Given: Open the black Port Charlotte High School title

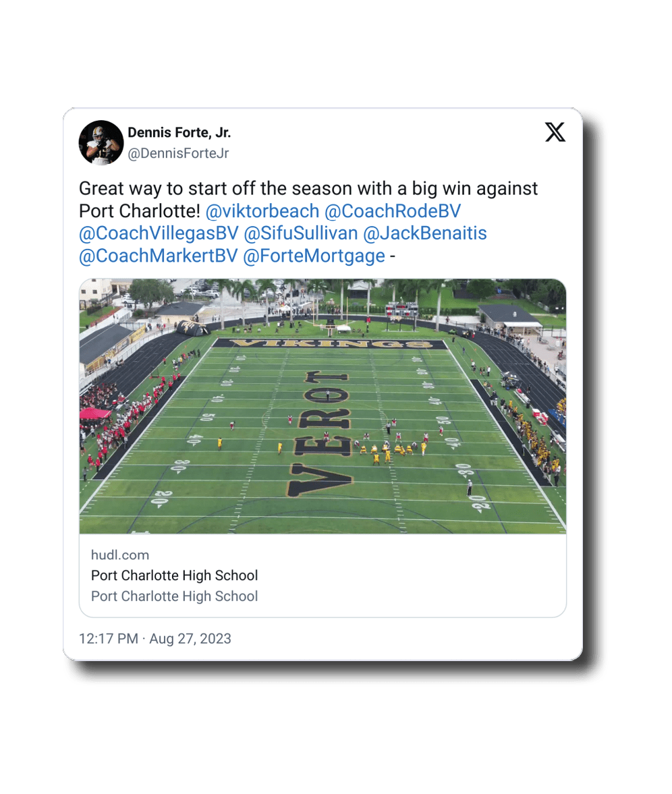Looking at the screenshot, I should [174, 576].
